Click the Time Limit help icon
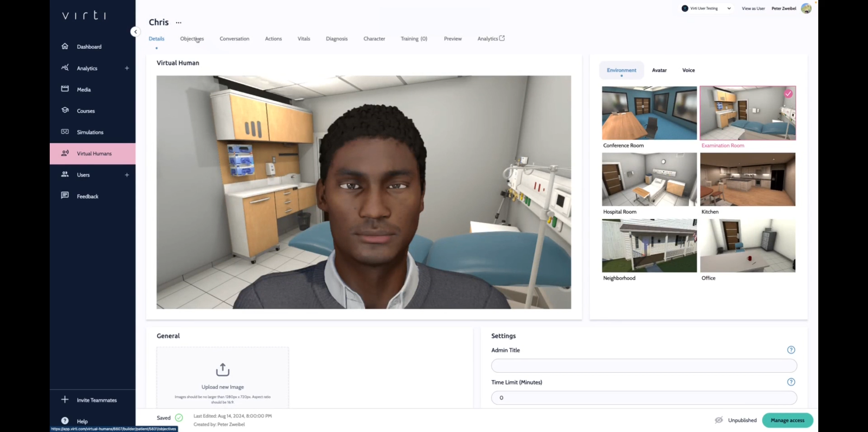Image resolution: width=868 pixels, height=432 pixels. (791, 382)
